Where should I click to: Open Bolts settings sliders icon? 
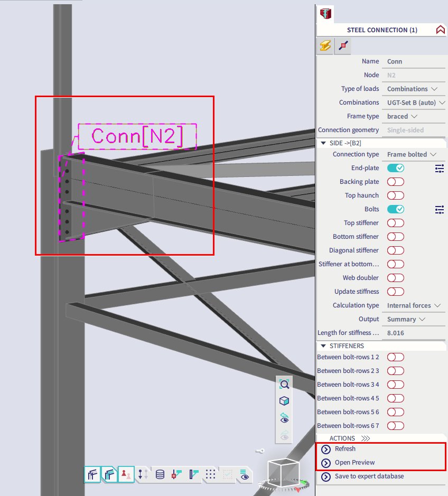pyautogui.click(x=439, y=210)
